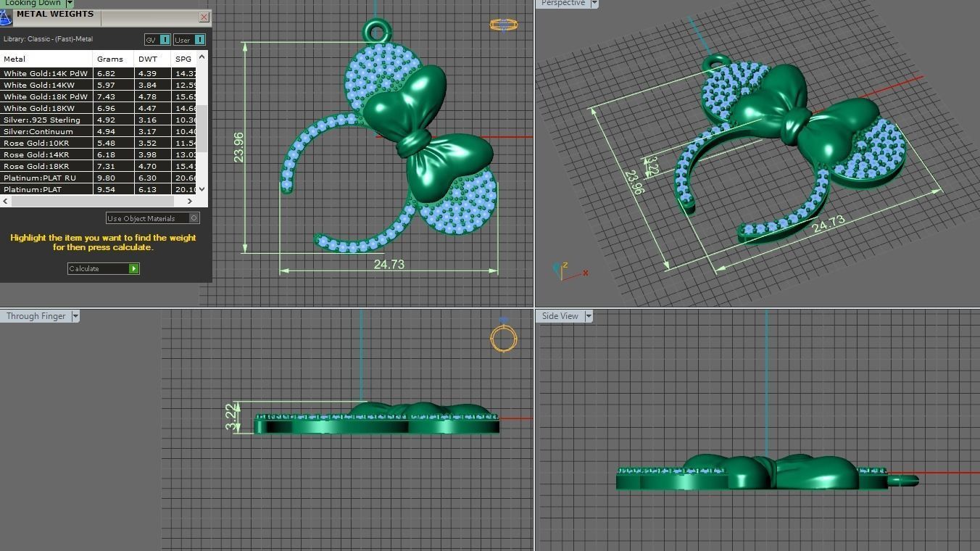This screenshot has height=551, width=980.
Task: Click the 23.96 dimension label in the Perspective view
Action: point(634,182)
